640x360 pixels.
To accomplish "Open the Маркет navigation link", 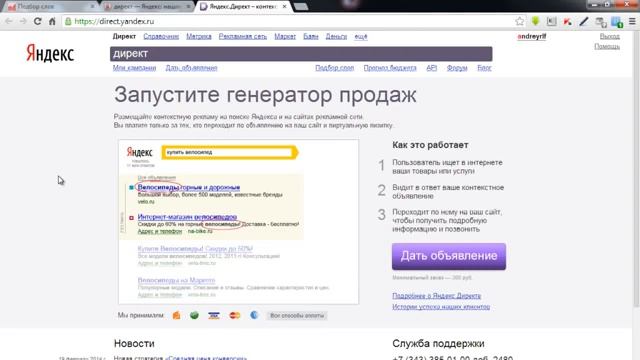I will pyautogui.click(x=285, y=36).
